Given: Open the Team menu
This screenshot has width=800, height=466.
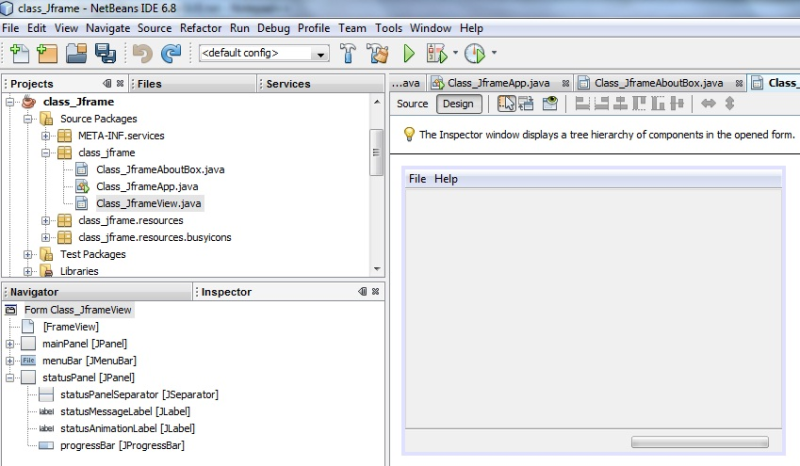Looking at the screenshot, I should 352,28.
